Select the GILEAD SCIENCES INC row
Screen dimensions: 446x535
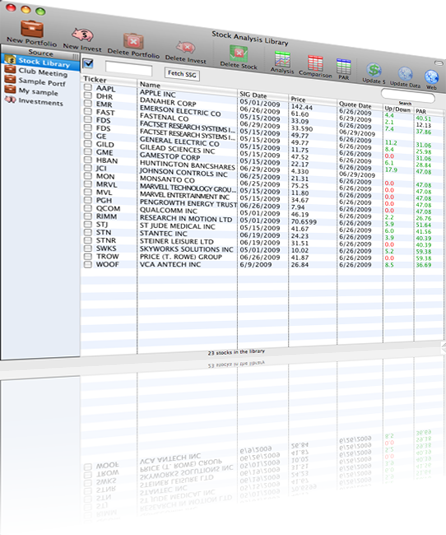coord(177,149)
